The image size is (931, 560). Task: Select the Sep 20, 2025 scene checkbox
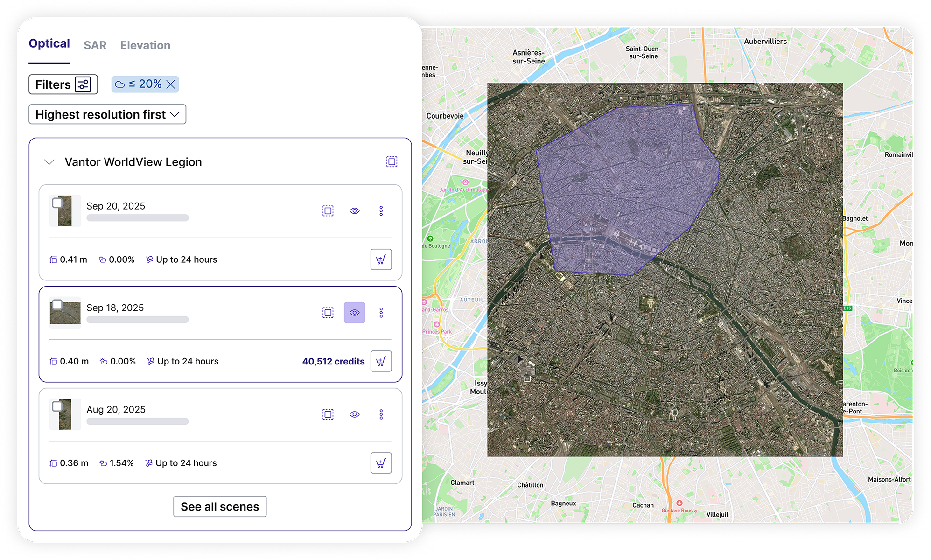point(57,203)
